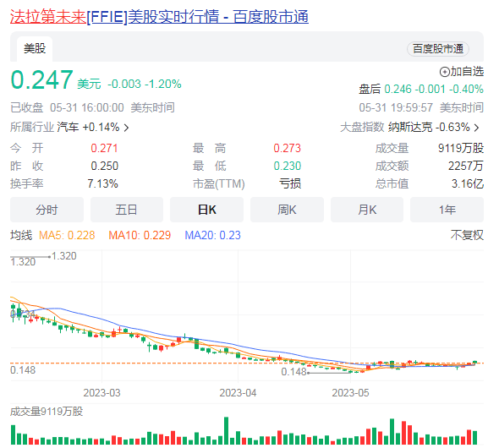Click the 1.320 high price marker
The height and width of the screenshot is (448, 488).
(x=63, y=256)
